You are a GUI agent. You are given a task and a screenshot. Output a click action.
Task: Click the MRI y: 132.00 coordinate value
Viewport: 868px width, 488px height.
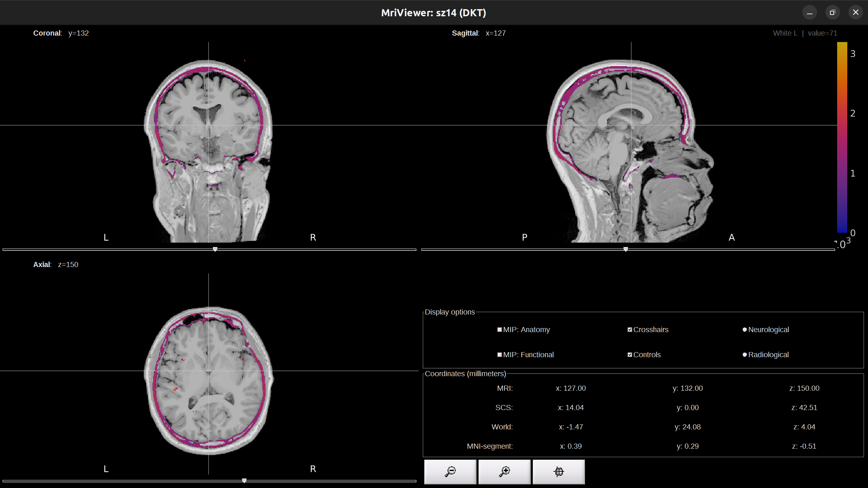tap(688, 388)
